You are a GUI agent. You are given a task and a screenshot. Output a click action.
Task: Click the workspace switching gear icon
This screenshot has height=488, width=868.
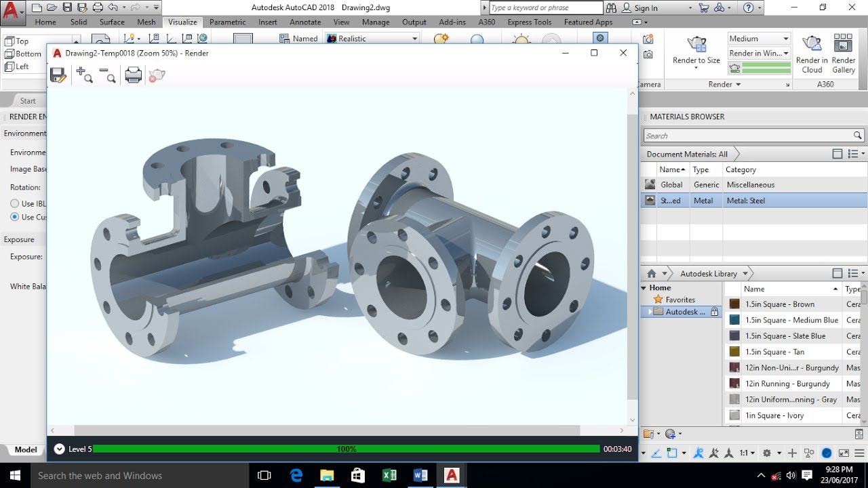click(767, 453)
